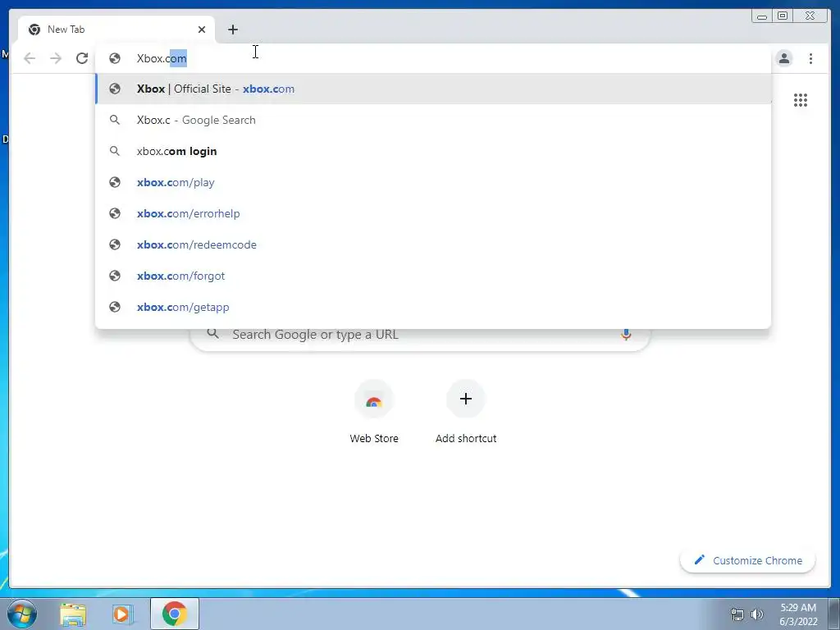Click Chrome icon in taskbar
840x630 pixels.
pos(175,614)
